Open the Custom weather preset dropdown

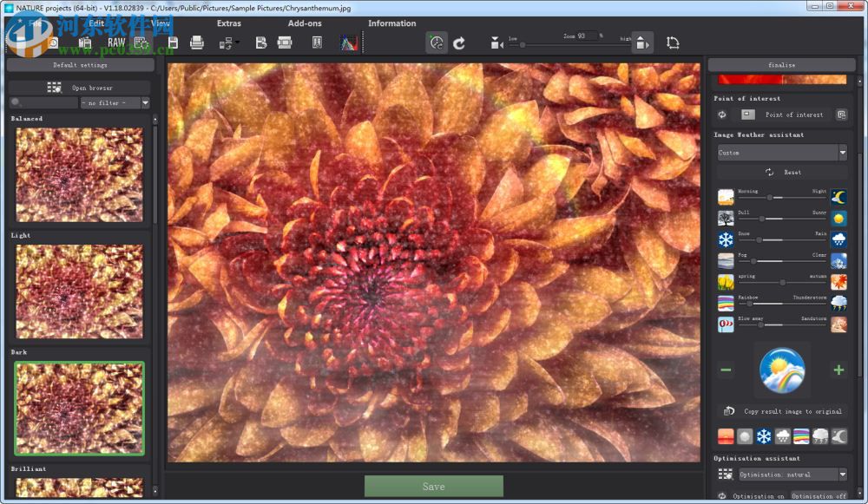[x=781, y=153]
